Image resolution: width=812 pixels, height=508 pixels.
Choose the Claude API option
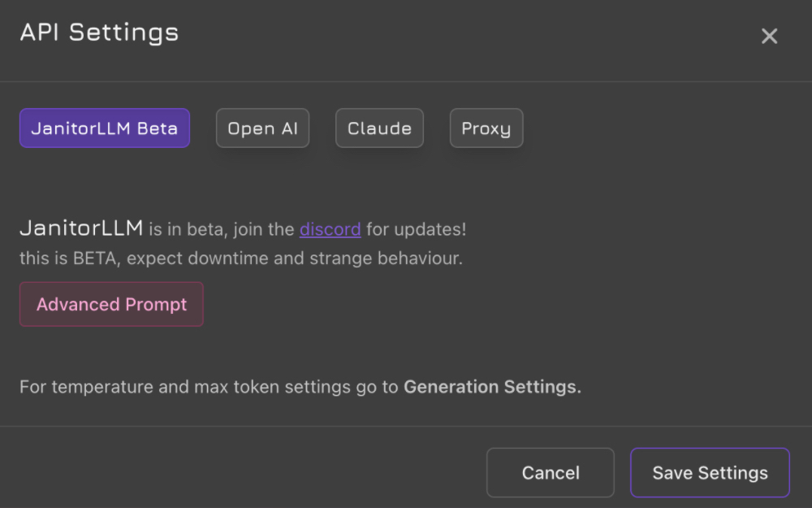(379, 128)
